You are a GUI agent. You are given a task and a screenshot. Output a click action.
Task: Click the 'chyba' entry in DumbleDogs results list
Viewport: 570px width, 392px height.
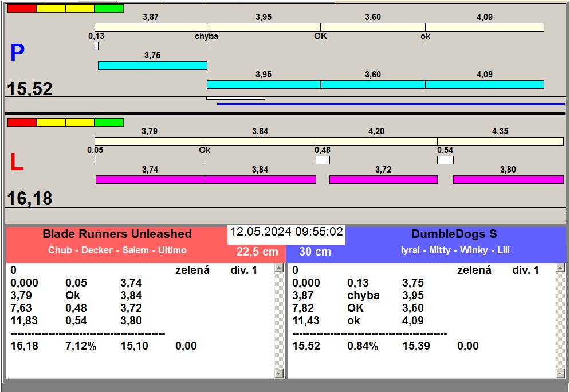pos(363,296)
